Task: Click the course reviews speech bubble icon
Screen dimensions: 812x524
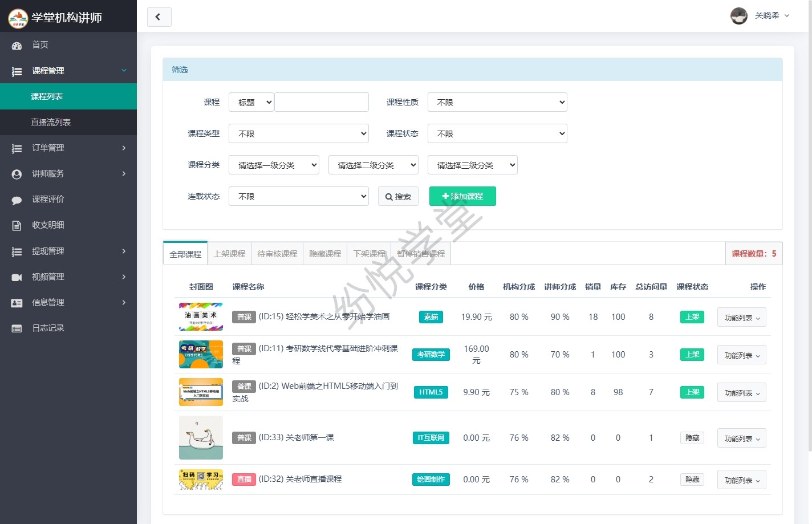Action: click(17, 200)
